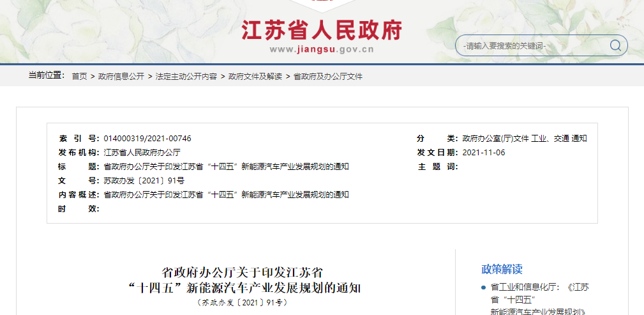Navigate to 政府文件及解读 breadcrumb
This screenshot has height=315, width=644.
coord(255,77)
